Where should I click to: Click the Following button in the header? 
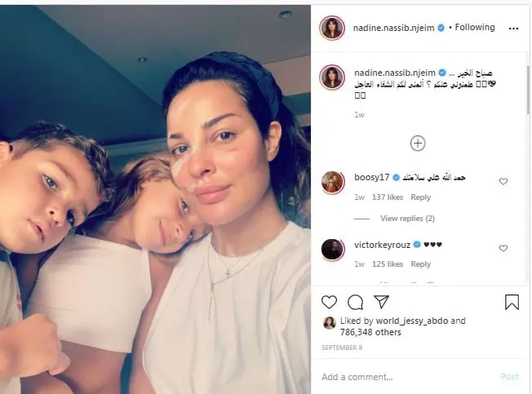click(x=475, y=27)
